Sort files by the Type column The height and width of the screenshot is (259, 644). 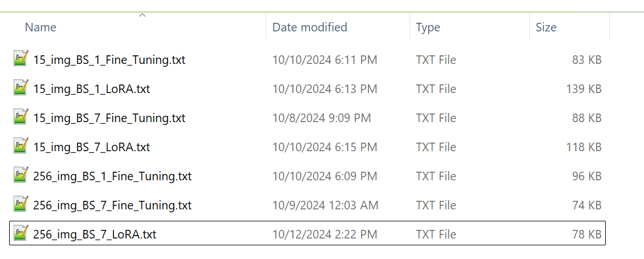[429, 27]
